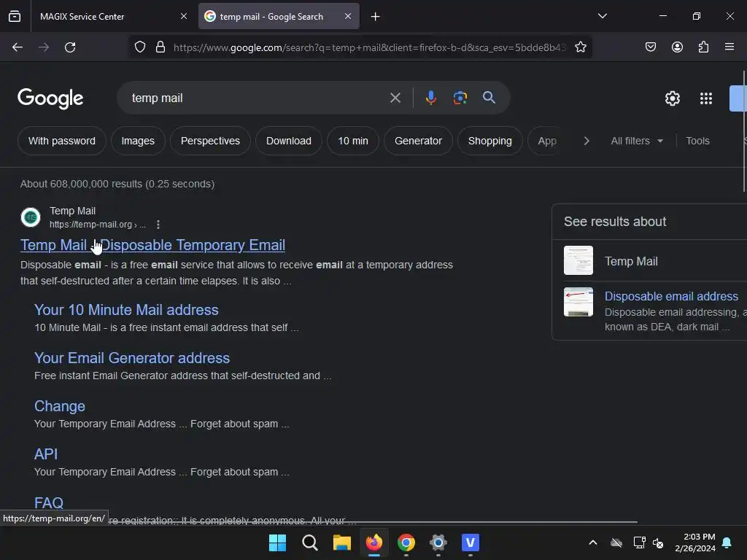747x560 pixels.
Task: Open Chrome from taskbar
Action: click(406, 542)
